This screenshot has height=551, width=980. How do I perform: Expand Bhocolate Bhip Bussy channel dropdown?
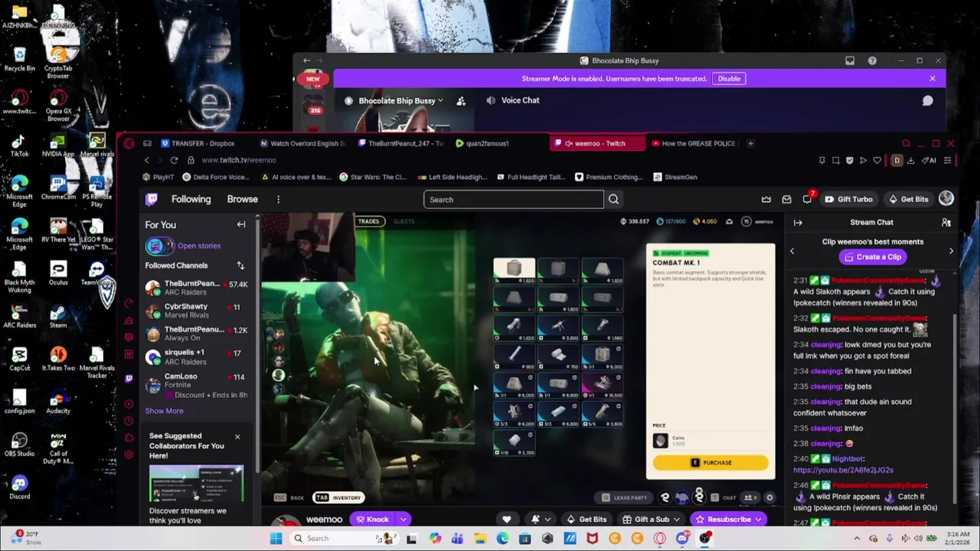pos(440,101)
